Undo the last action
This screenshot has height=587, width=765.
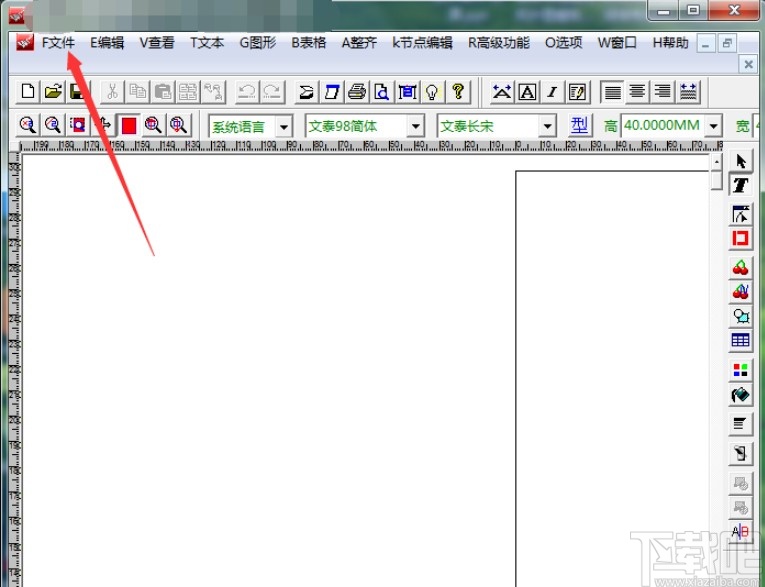click(247, 92)
